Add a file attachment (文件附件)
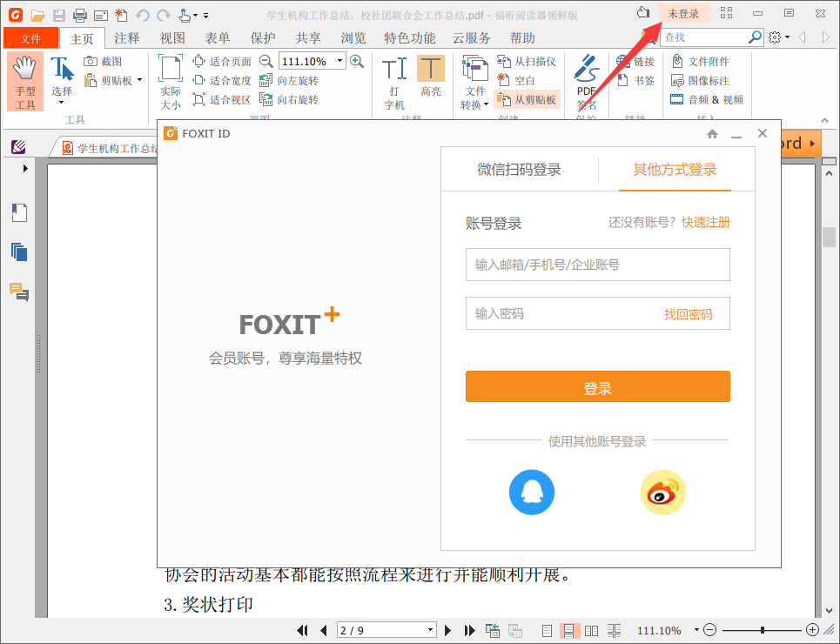The width and height of the screenshot is (840, 644). pyautogui.click(x=700, y=61)
